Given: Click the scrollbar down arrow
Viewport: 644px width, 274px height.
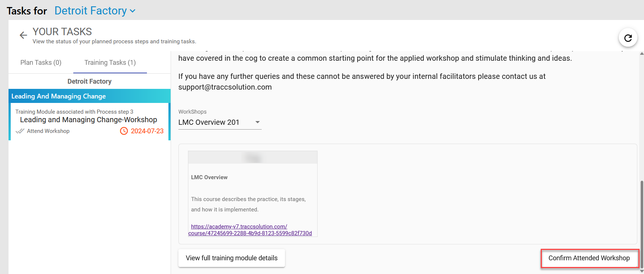Looking at the screenshot, I should click(x=642, y=271).
